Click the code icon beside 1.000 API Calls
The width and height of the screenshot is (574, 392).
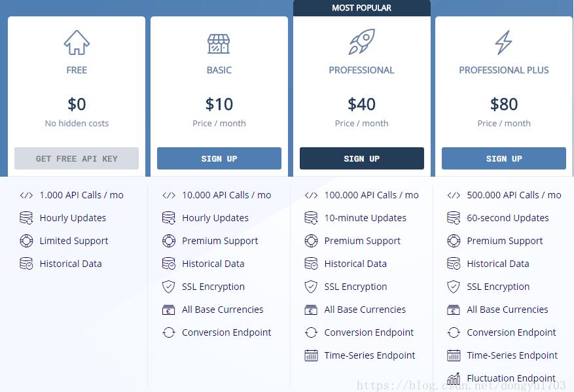click(26, 195)
